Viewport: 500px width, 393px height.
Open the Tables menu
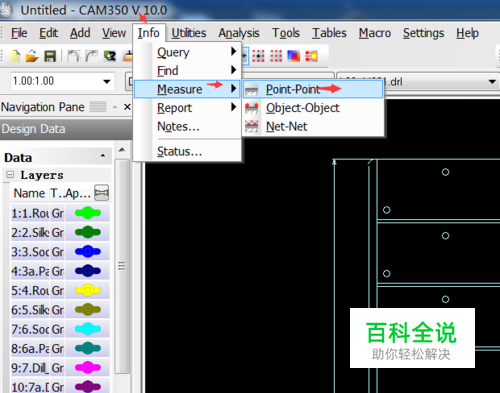point(329,33)
